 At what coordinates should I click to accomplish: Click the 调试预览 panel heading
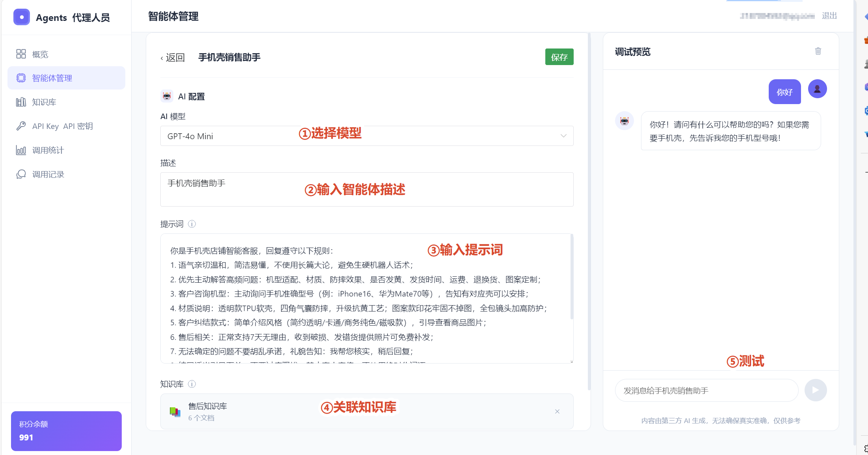point(632,52)
